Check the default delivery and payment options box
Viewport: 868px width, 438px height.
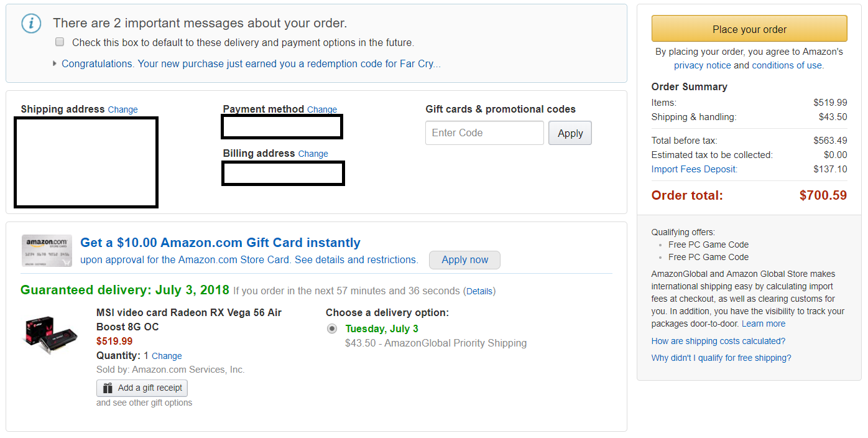point(60,42)
